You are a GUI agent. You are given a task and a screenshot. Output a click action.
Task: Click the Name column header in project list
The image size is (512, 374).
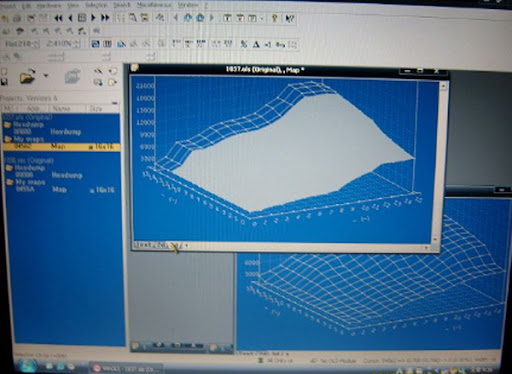click(61, 108)
